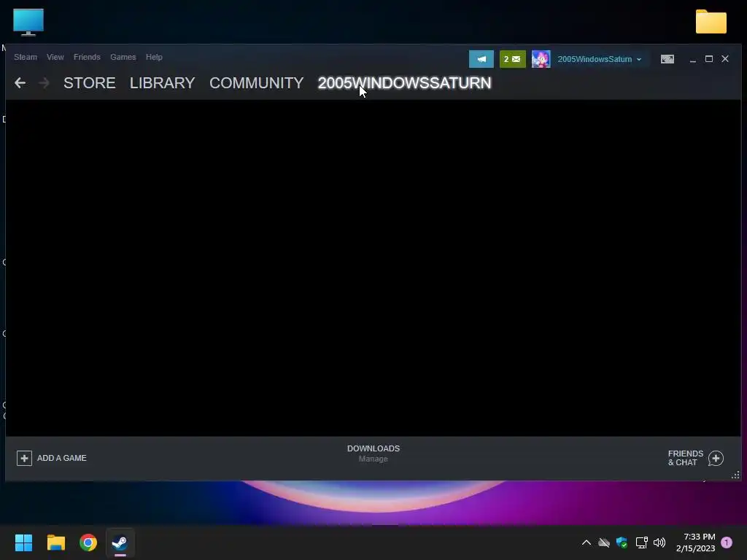The image size is (747, 560).
Task: Click the OneDrive cloud tray icon
Action: pyautogui.click(x=604, y=542)
